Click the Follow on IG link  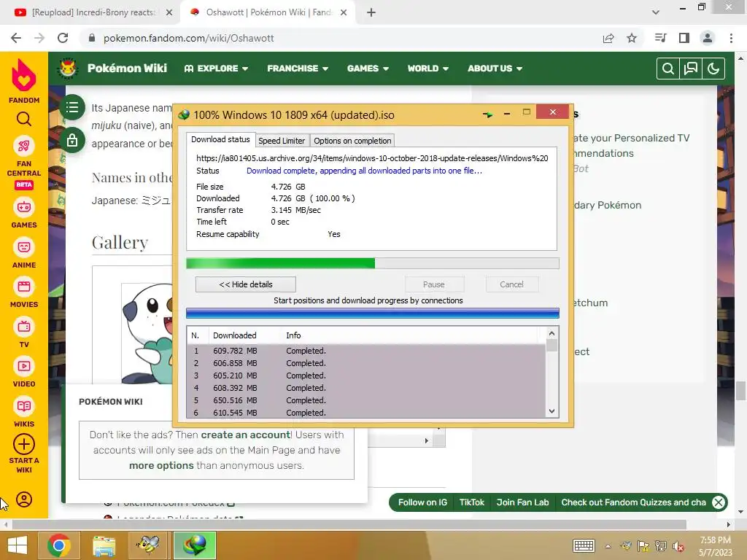click(x=422, y=502)
